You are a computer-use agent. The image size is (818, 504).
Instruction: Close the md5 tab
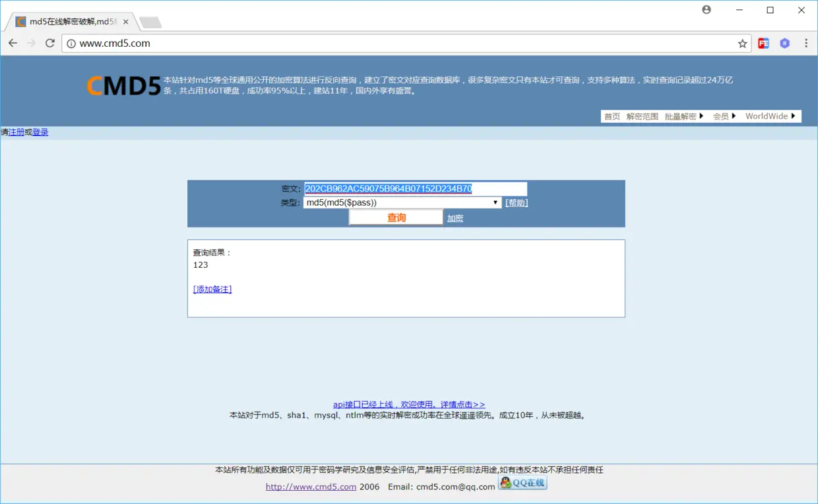coord(126,22)
